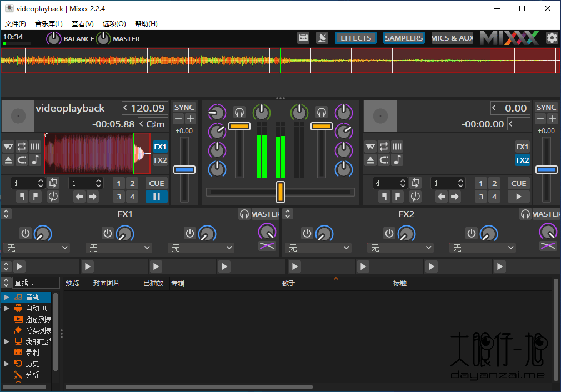The height and width of the screenshot is (392, 561).
Task: Click CUE on the left deck
Action: tap(156, 183)
